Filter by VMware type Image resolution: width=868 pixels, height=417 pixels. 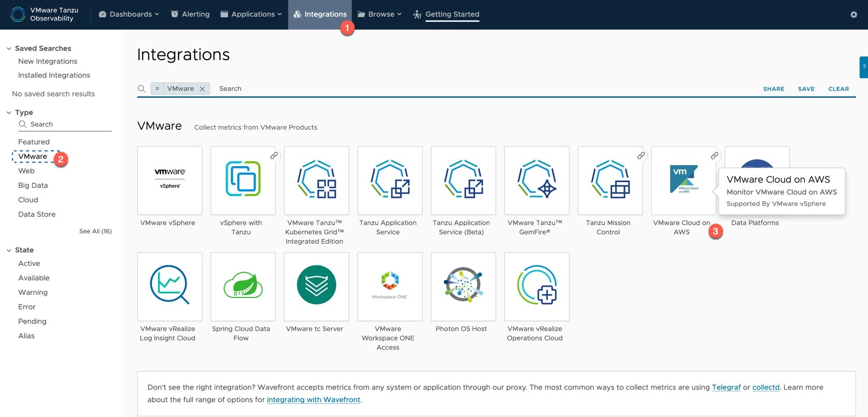33,156
